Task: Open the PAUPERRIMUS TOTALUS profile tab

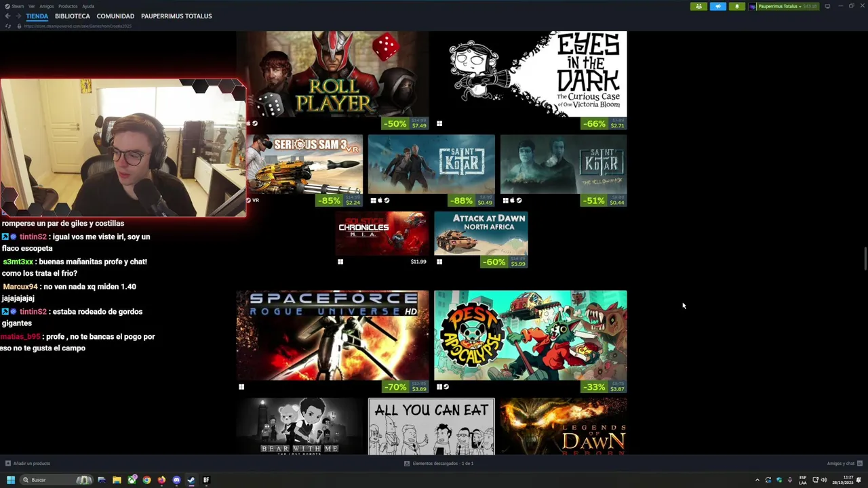Action: [x=176, y=16]
